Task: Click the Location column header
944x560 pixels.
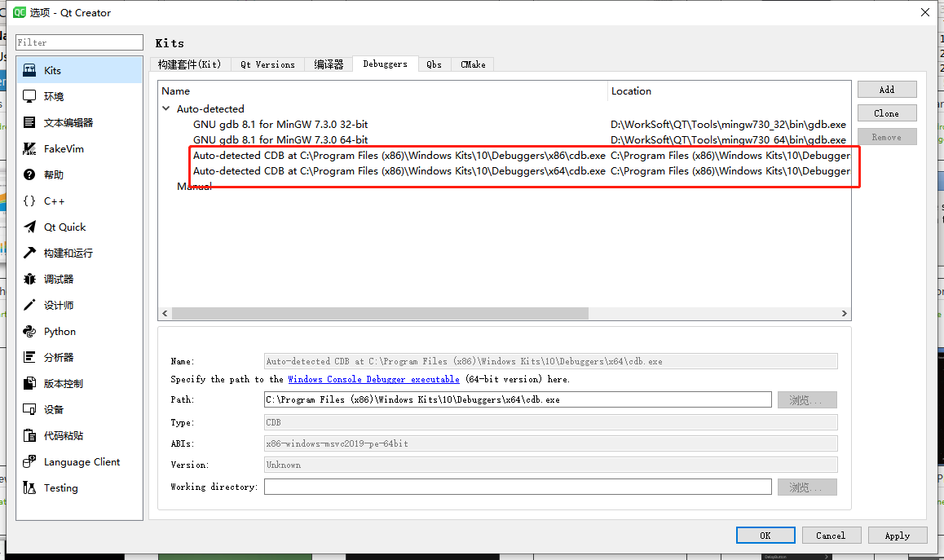Action: (x=729, y=91)
